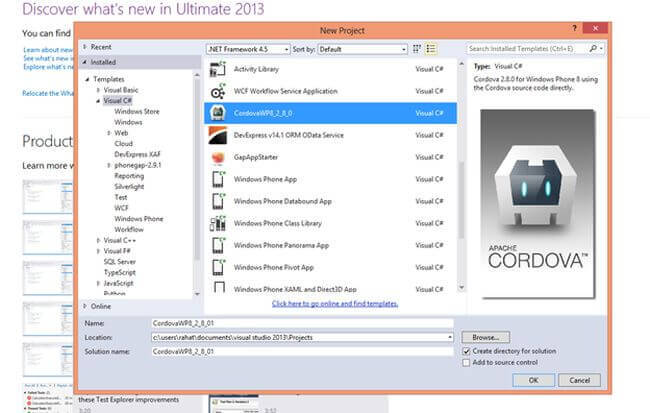Click the category tree scroll up arrow

pyautogui.click(x=197, y=75)
